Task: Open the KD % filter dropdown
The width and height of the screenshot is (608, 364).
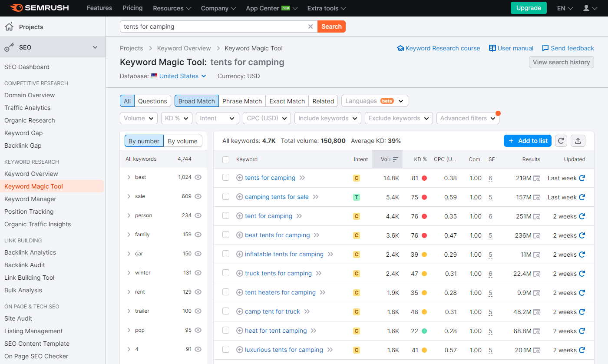Action: pyautogui.click(x=177, y=118)
